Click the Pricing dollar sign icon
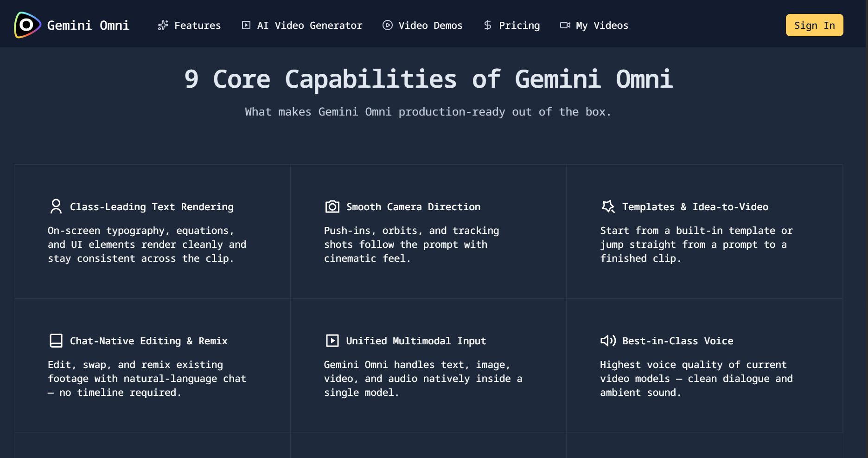 488,25
